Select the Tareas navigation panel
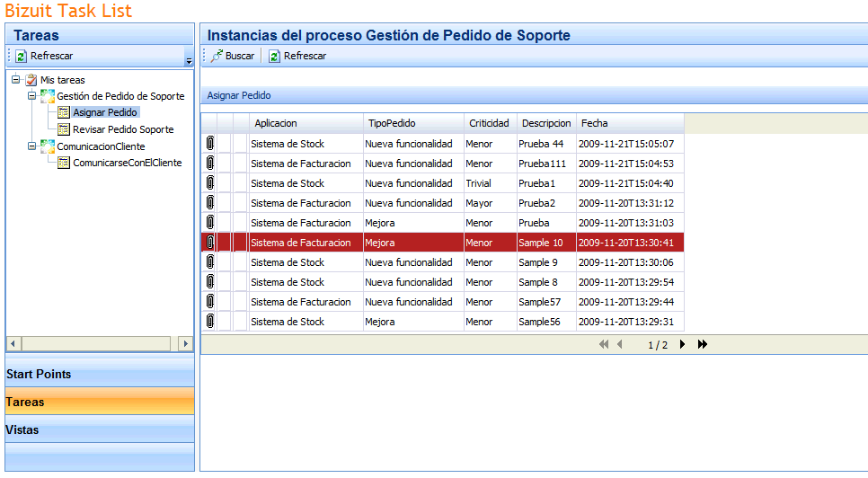Screen dimensions: 868x478 (99, 403)
